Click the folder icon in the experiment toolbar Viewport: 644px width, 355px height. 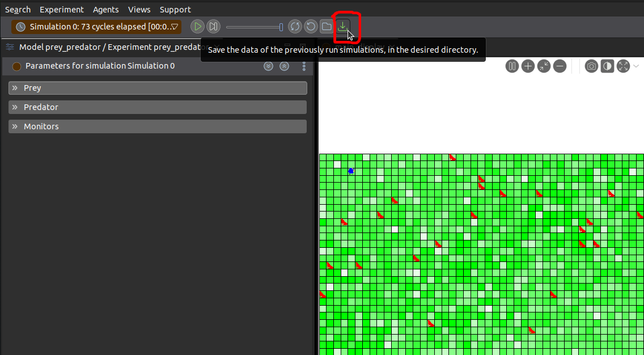327,27
